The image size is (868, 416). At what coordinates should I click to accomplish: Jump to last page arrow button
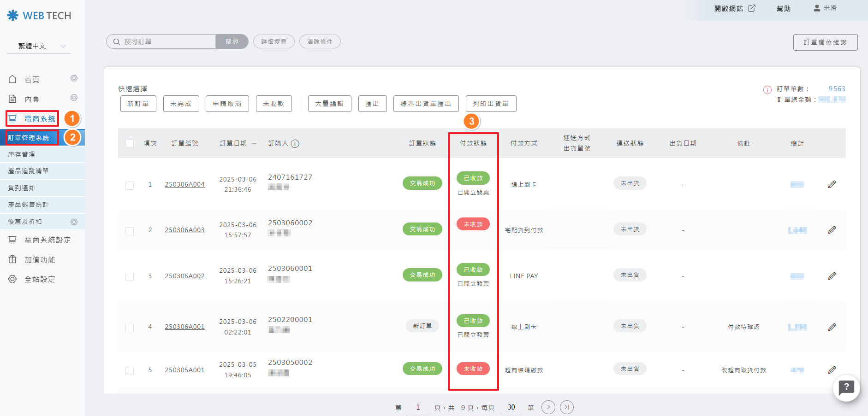567,407
